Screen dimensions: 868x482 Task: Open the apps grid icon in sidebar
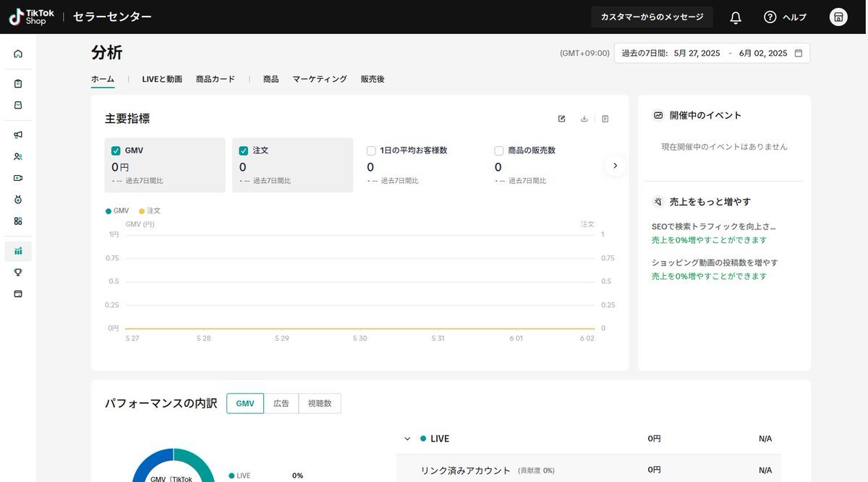click(x=18, y=221)
